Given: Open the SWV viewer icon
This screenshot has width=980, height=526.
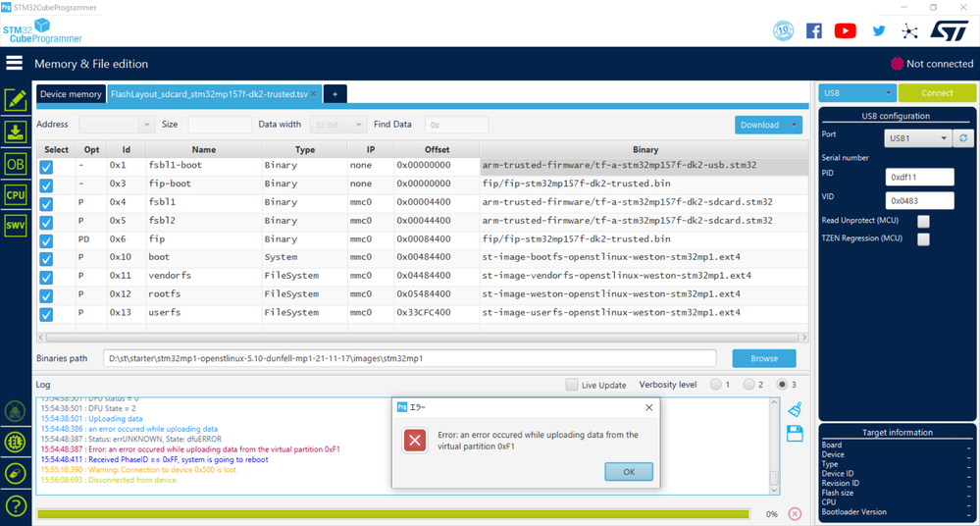Looking at the screenshot, I should tap(15, 225).
